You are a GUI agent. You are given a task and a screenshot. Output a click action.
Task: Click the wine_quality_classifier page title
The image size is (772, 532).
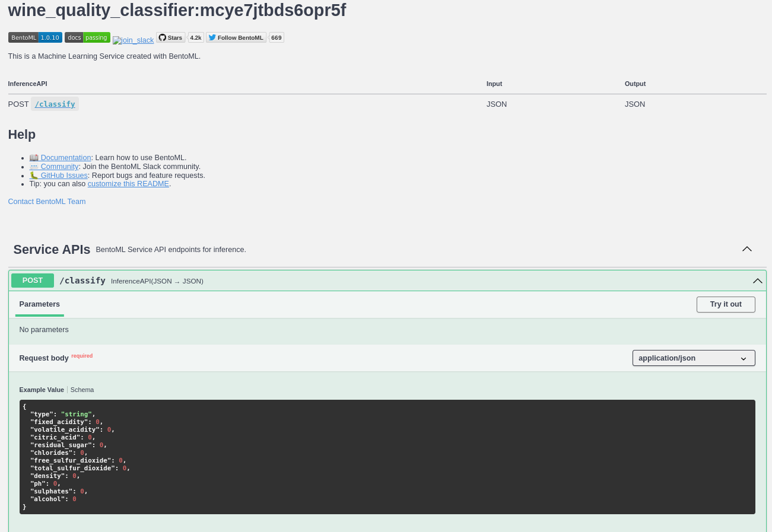(177, 10)
